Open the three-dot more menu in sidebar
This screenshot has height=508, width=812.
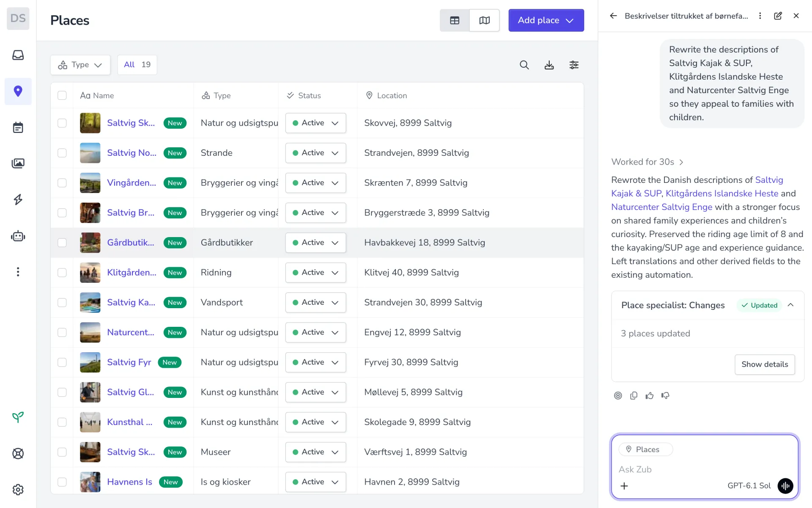click(x=18, y=272)
